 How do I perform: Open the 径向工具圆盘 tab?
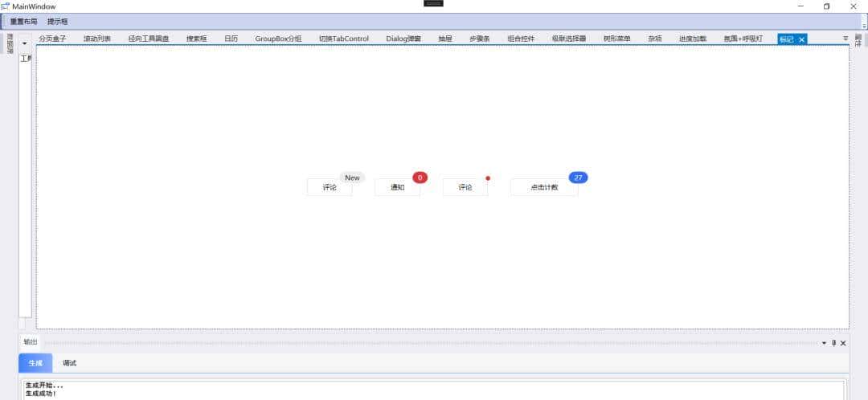(x=149, y=39)
